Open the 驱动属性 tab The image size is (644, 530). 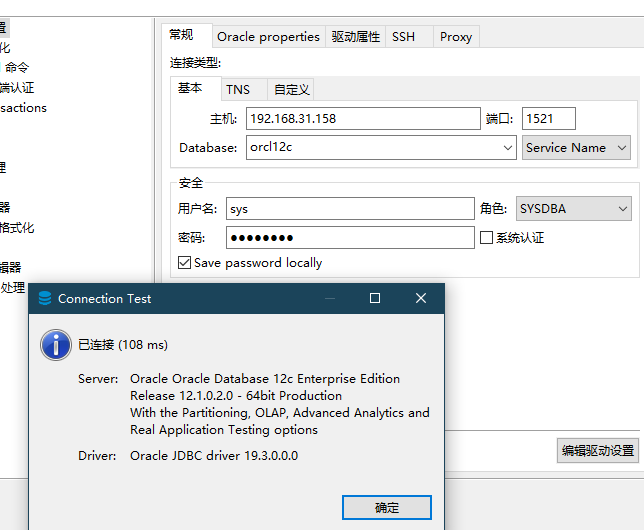[x=356, y=37]
